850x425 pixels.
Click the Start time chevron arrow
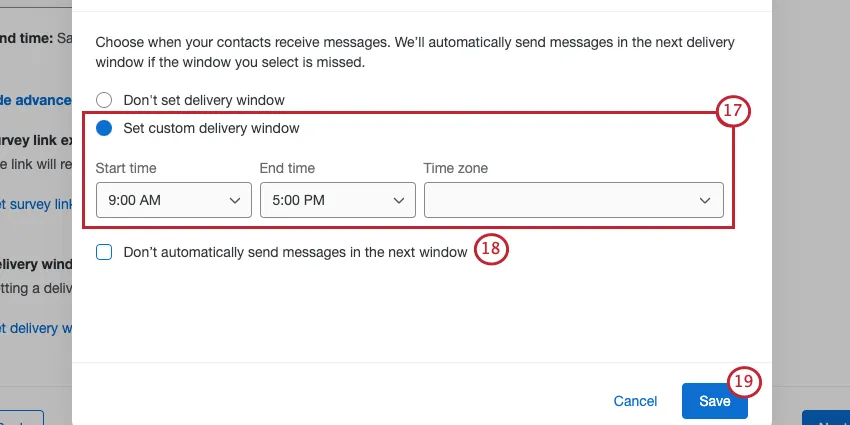(x=236, y=200)
